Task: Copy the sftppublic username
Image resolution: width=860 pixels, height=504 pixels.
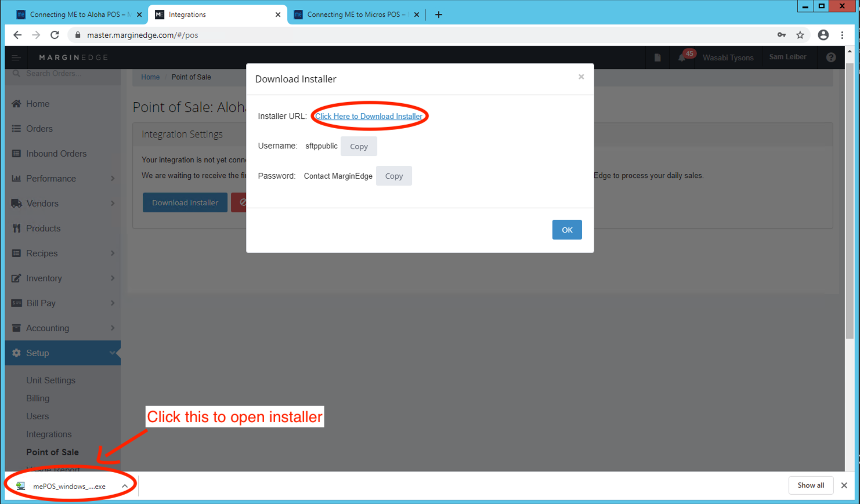Action: coord(359,147)
